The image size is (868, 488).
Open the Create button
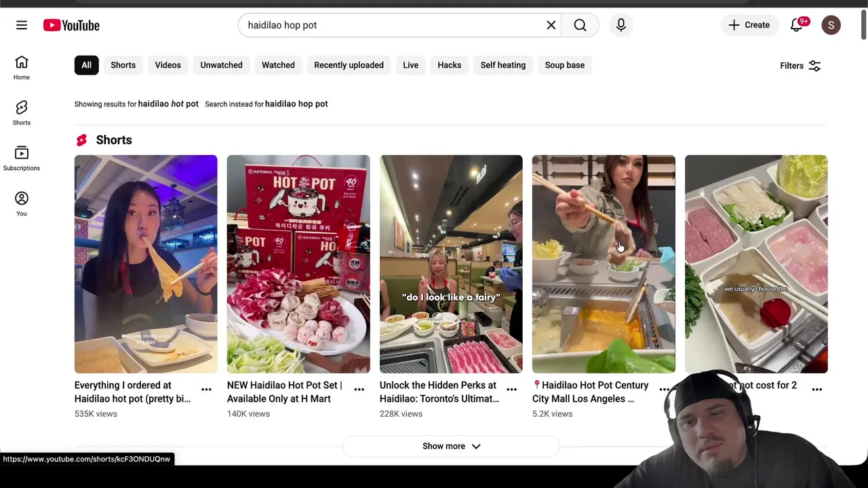tap(749, 25)
